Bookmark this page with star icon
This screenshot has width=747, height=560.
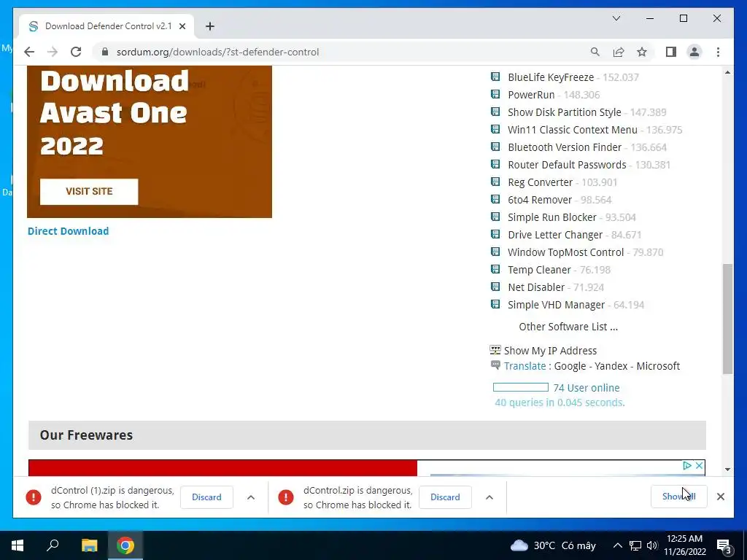[642, 52]
